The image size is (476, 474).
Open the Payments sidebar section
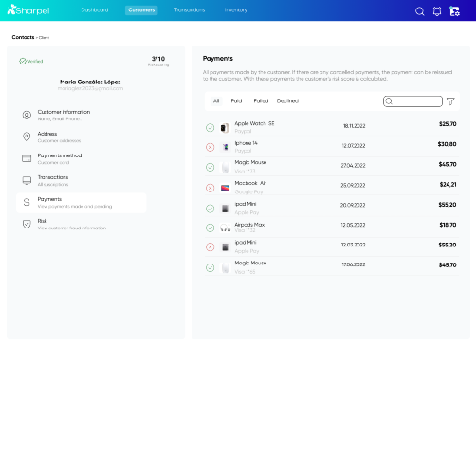tap(82, 203)
